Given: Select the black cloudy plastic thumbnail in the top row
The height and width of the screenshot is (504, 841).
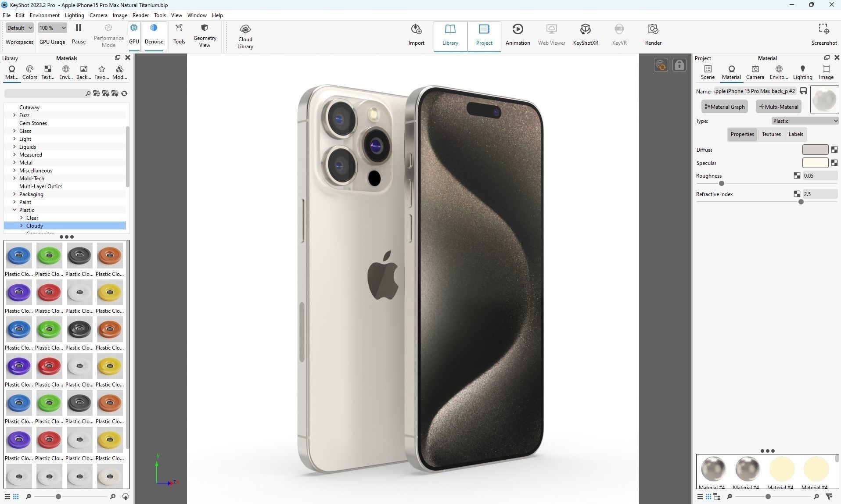Looking at the screenshot, I should [79, 255].
